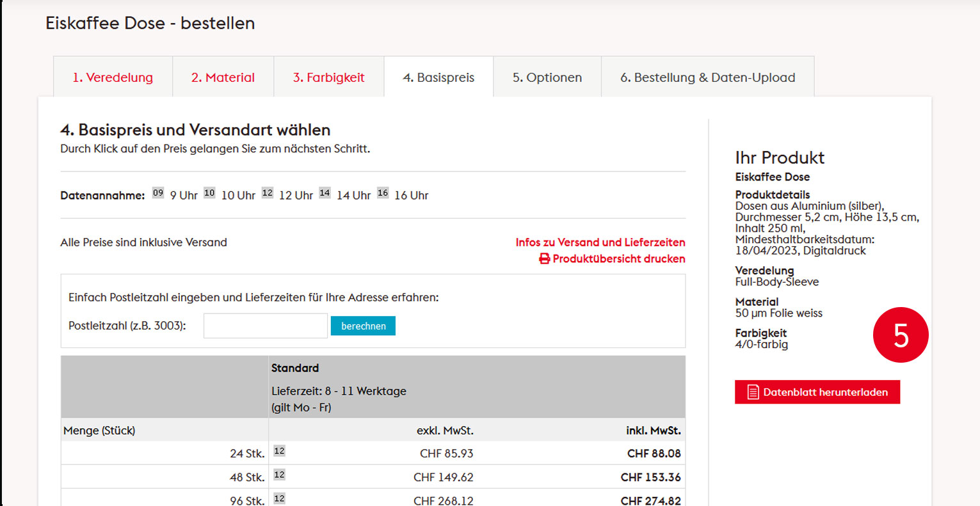
Task: Click deadline icon in 24 Stk. row
Action: point(279,452)
